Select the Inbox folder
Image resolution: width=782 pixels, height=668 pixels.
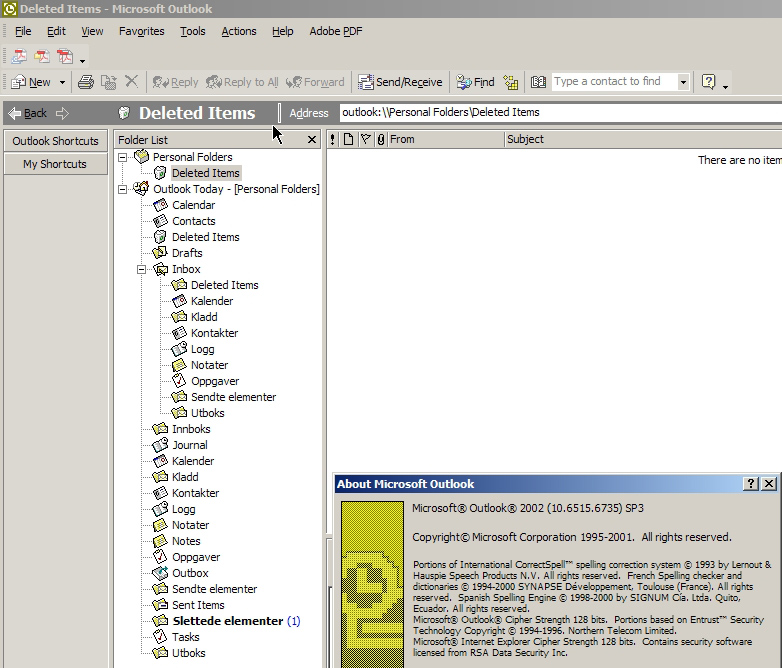[x=186, y=269]
